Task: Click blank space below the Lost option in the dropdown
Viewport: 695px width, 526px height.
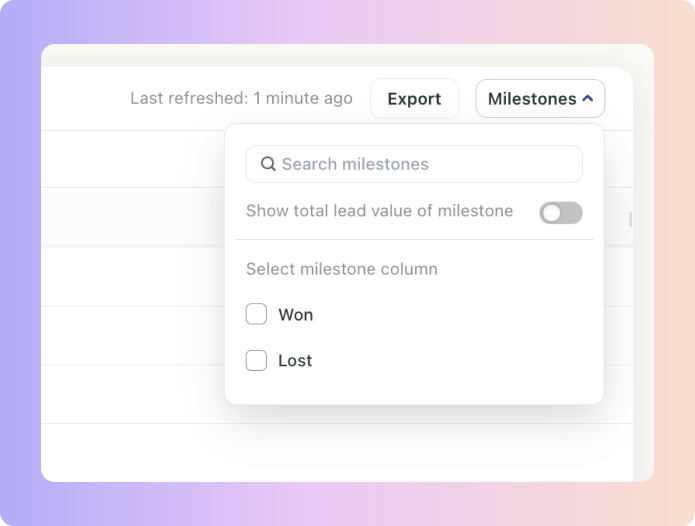Action: point(414,388)
